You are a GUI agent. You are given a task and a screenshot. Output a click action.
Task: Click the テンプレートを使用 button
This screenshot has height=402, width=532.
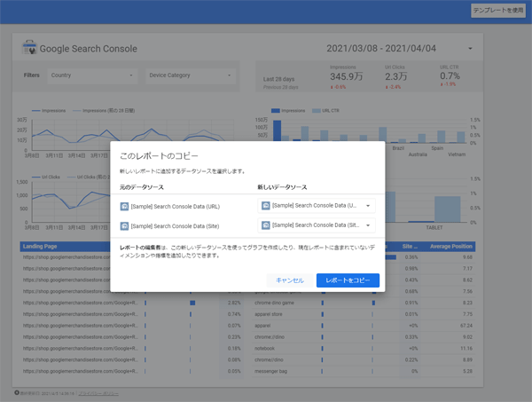coord(498,11)
